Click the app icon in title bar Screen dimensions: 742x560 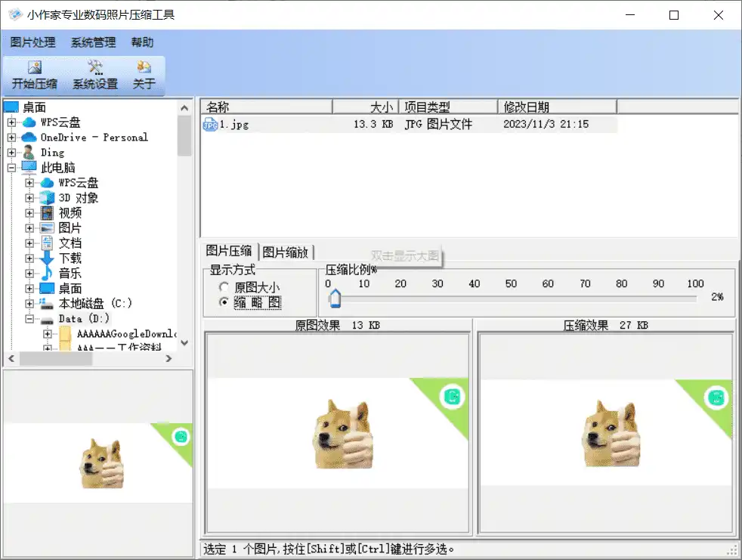click(15, 14)
